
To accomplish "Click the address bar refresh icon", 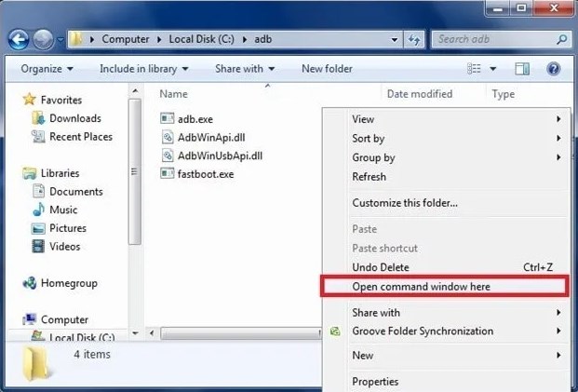I will click(x=414, y=39).
